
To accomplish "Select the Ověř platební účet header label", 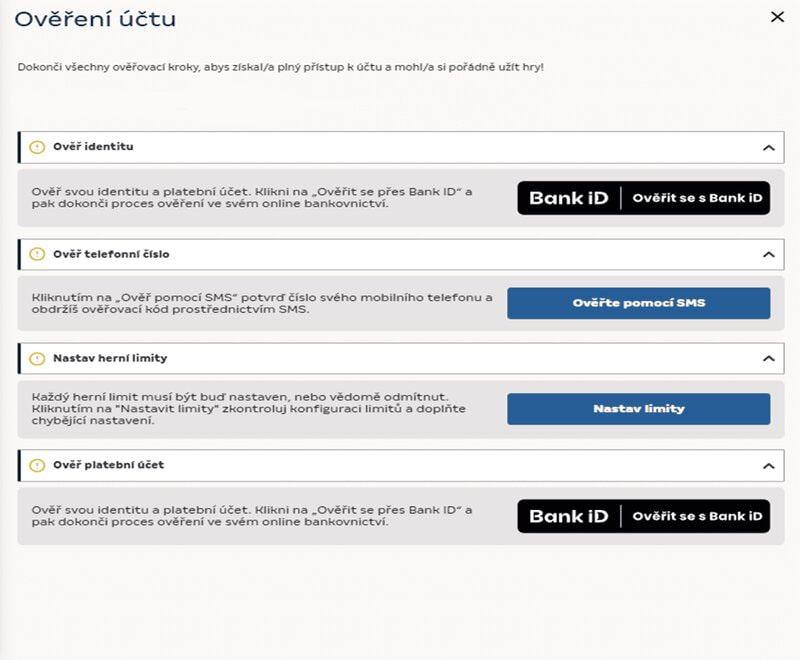I will point(108,465).
